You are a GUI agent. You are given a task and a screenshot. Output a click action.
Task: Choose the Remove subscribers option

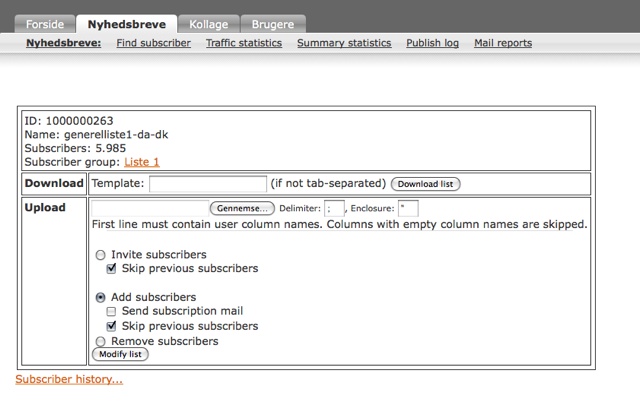(x=100, y=341)
